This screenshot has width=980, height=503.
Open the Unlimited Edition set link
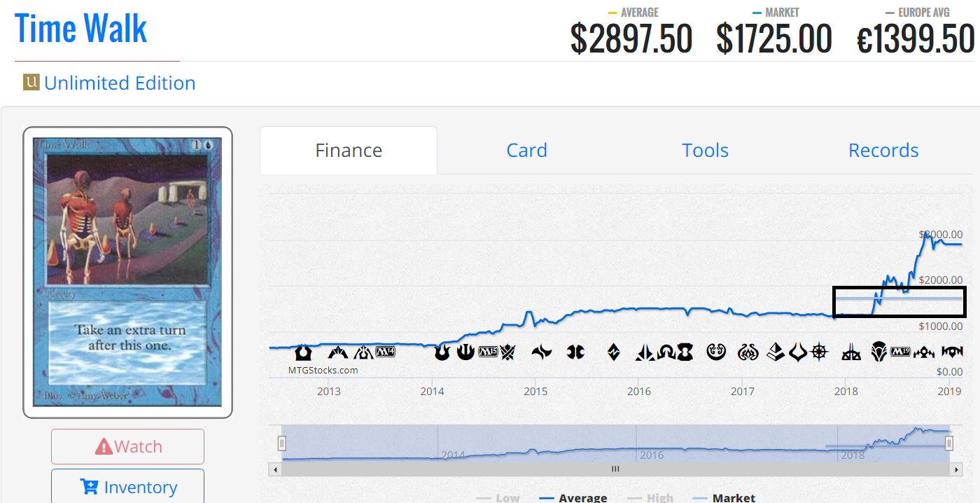point(120,83)
